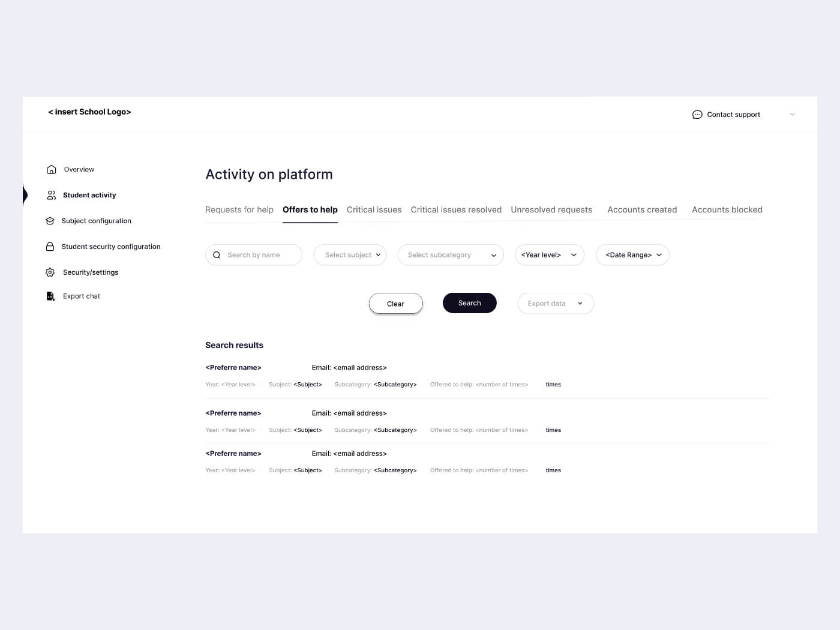The width and height of the screenshot is (840, 630).
Task: Switch to the Critical issues tab
Action: (374, 209)
